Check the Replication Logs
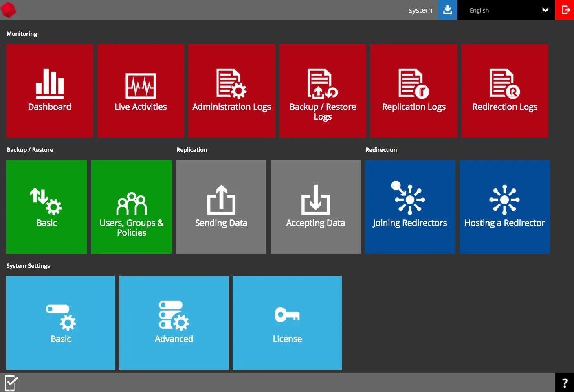This screenshot has width=574, height=392. coord(413,90)
